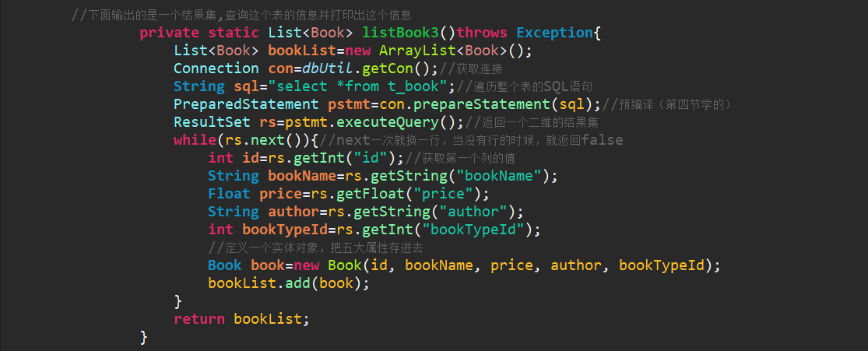Viewport: 868px width, 351px height.
Task: Click the 'while' keyword
Action: [x=195, y=139]
